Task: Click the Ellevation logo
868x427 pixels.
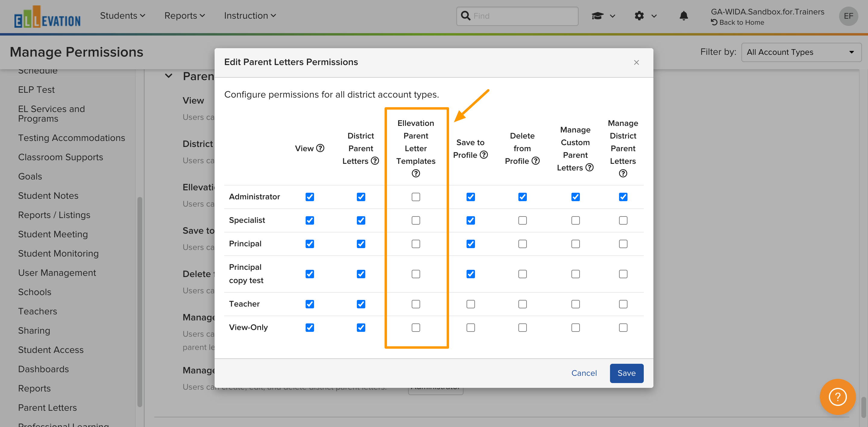Action: click(47, 17)
